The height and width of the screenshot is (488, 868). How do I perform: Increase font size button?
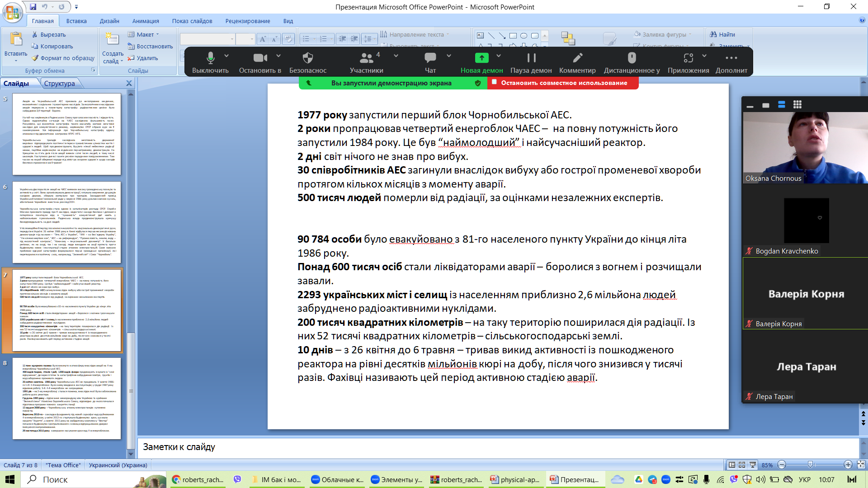click(263, 39)
